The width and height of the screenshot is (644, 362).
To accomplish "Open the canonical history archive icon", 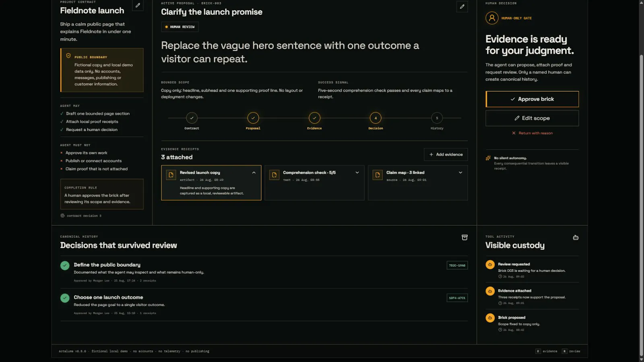I will 464,237.
